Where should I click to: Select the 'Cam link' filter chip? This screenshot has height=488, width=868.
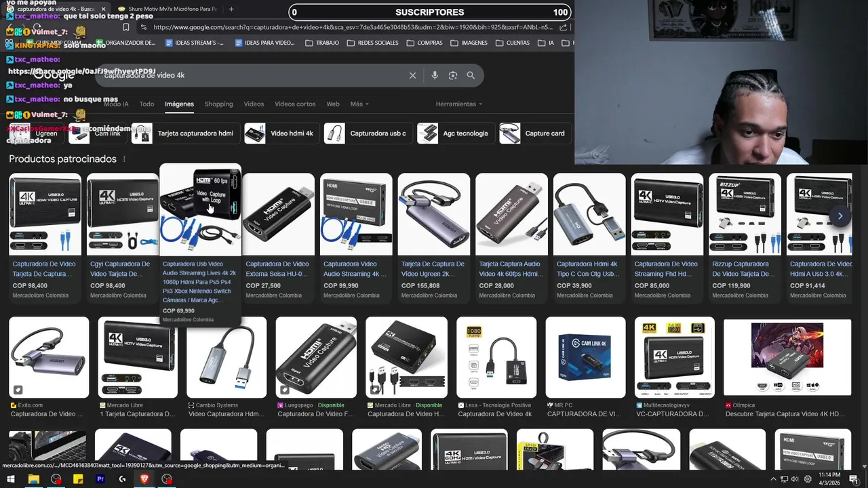point(97,134)
